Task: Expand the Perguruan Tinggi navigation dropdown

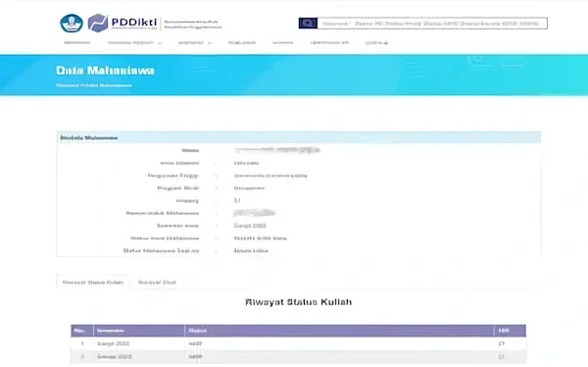Action: point(134,43)
